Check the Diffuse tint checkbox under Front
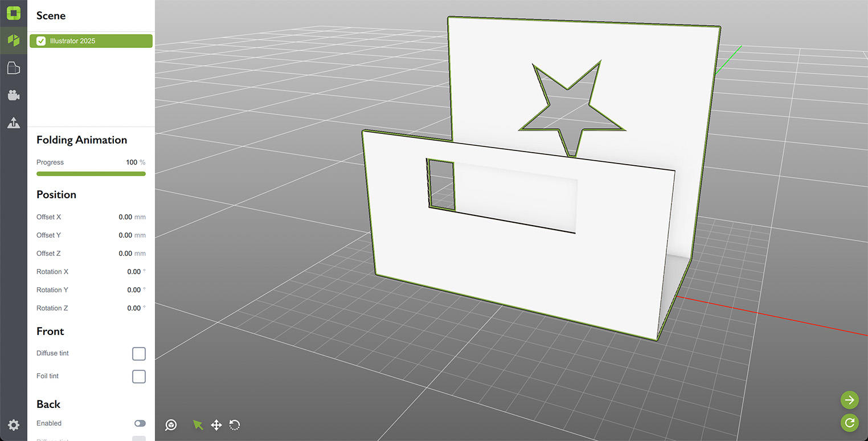 pos(139,353)
